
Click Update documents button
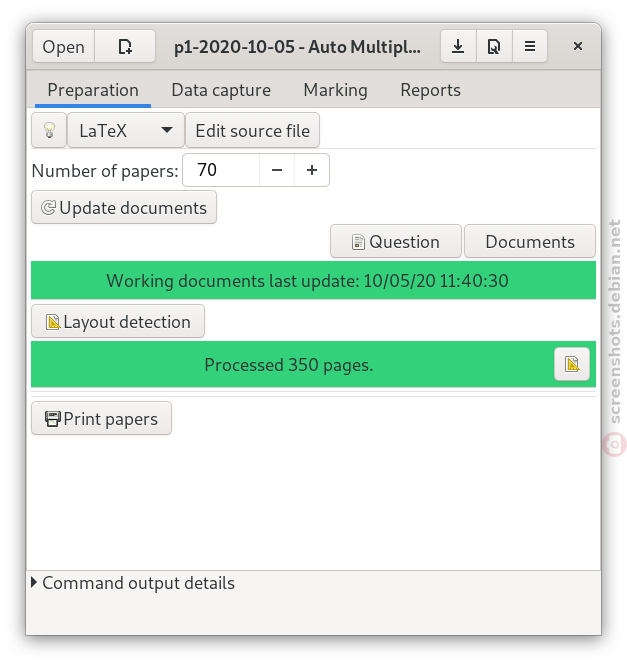click(x=124, y=208)
